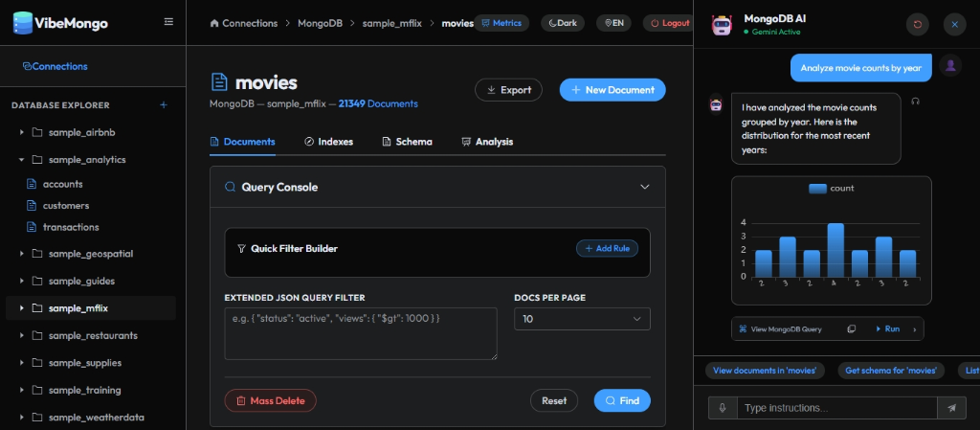The image size is (980, 430).
Task: Focus the Type instructions input
Action: [x=837, y=408]
